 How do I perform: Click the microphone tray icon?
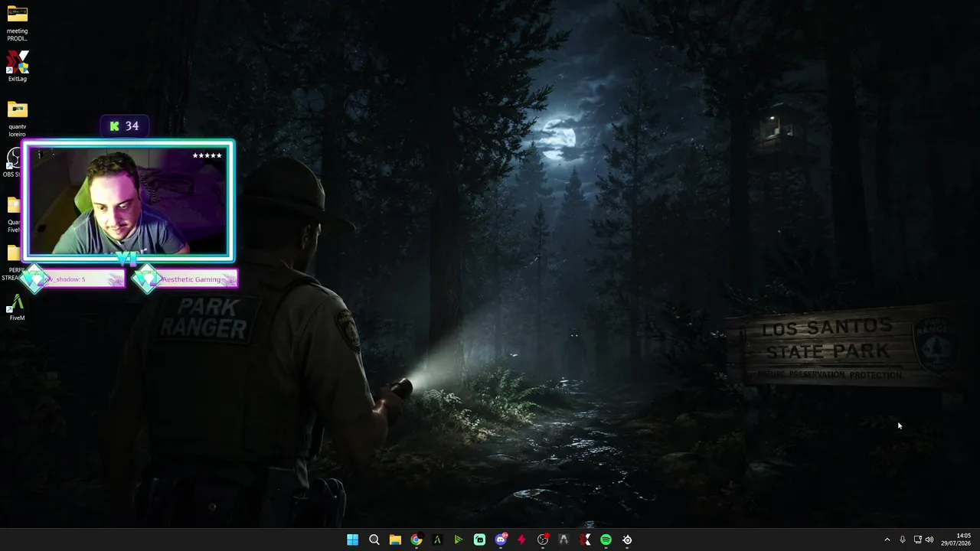[x=903, y=540]
